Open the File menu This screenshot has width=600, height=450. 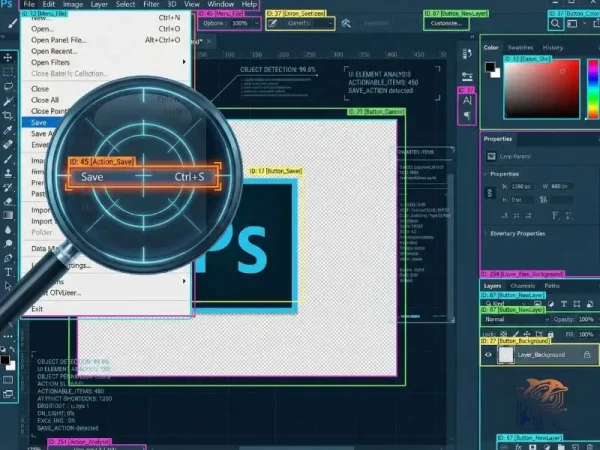tap(29, 5)
